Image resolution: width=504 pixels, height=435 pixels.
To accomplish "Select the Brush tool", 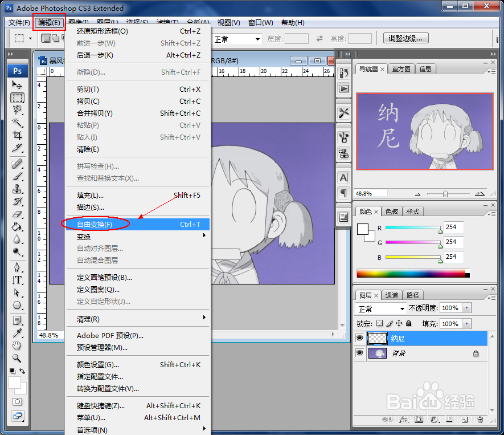I will 17,176.
